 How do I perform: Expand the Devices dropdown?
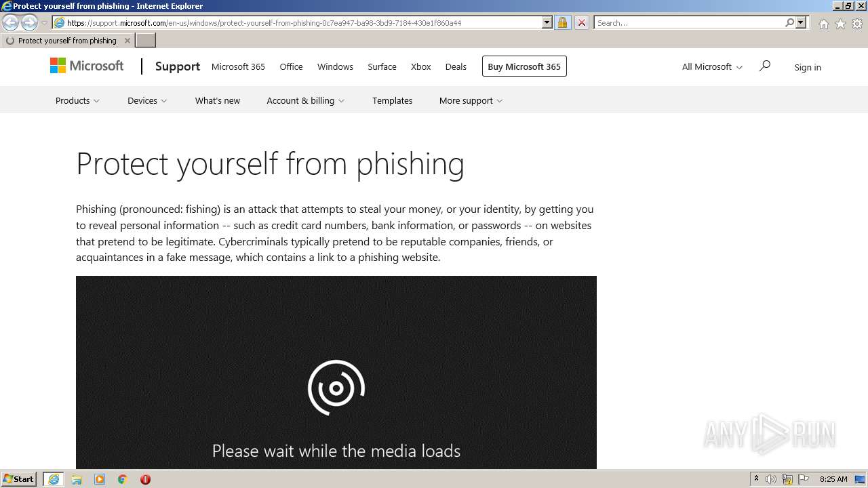tap(147, 100)
